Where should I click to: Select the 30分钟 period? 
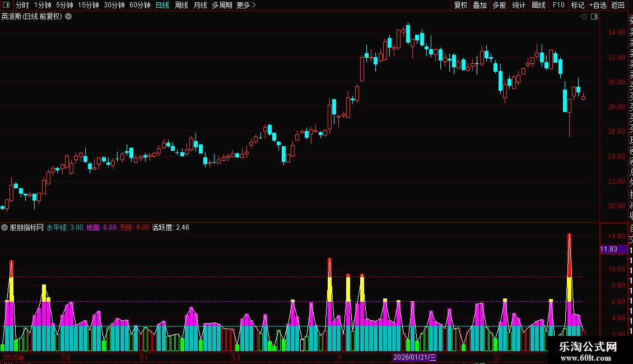114,5
